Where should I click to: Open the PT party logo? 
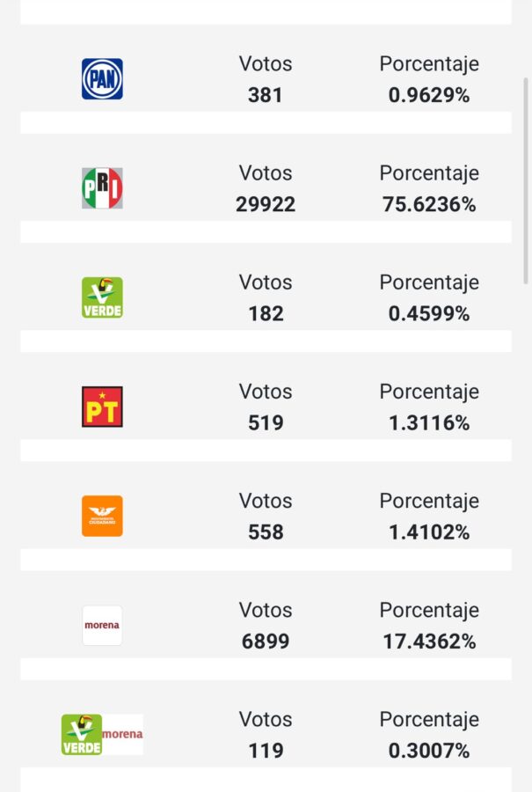coord(102,407)
